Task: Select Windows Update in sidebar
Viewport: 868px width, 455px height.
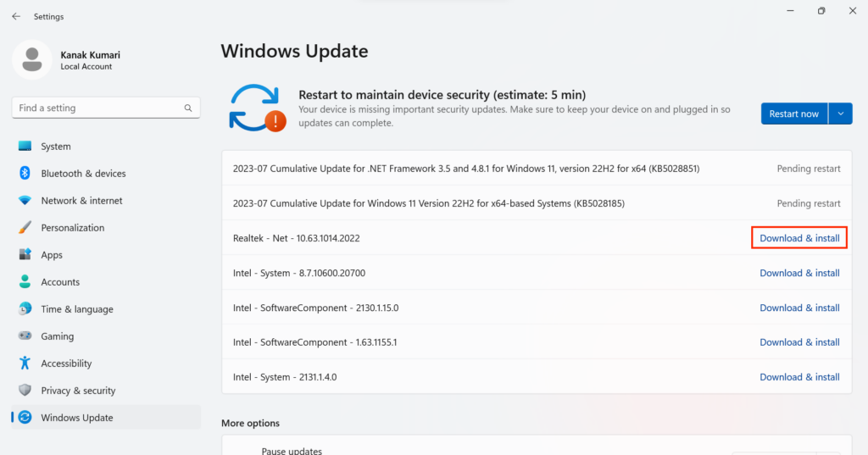Action: 76,418
